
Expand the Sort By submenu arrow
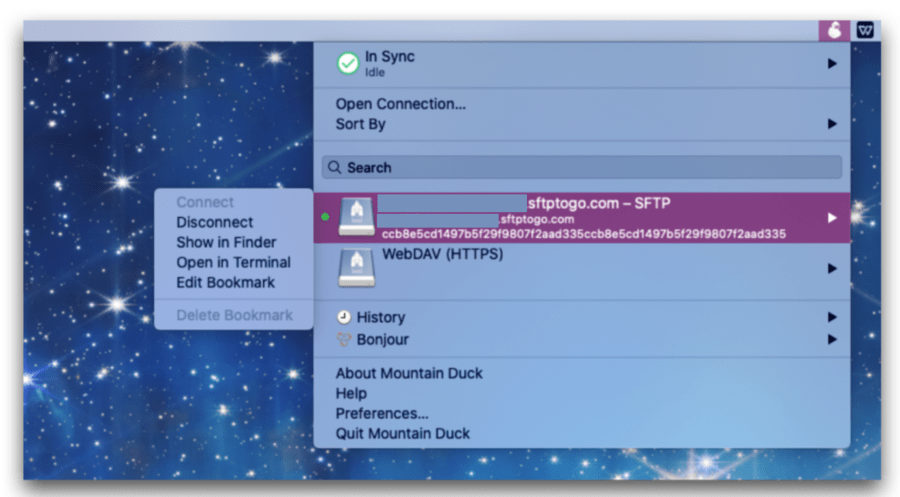[832, 124]
